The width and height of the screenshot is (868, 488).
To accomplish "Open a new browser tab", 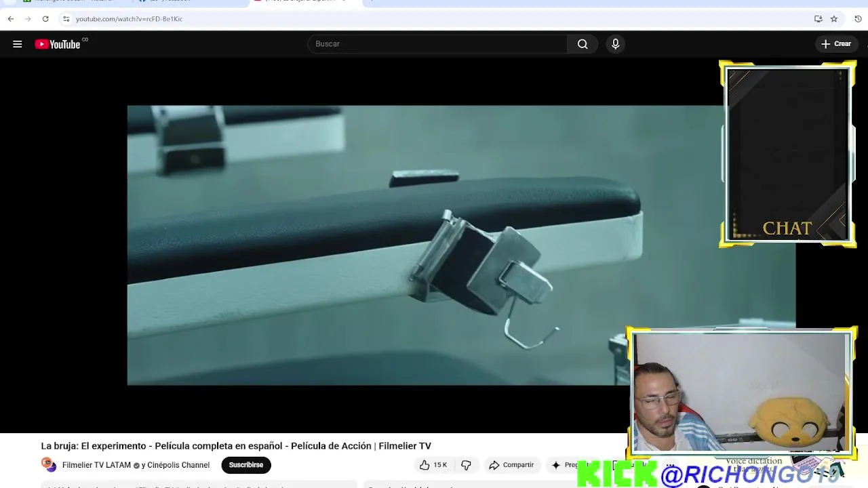I will (x=372, y=2).
